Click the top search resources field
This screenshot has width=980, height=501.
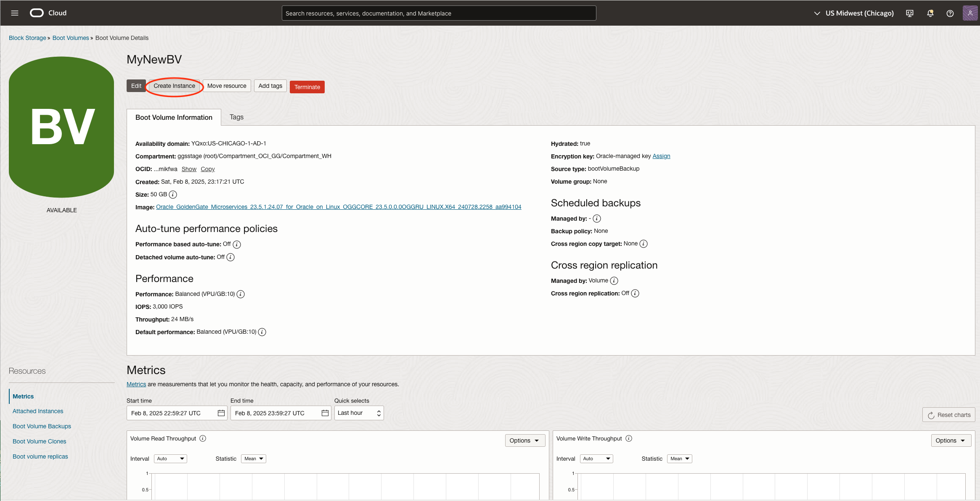439,13
